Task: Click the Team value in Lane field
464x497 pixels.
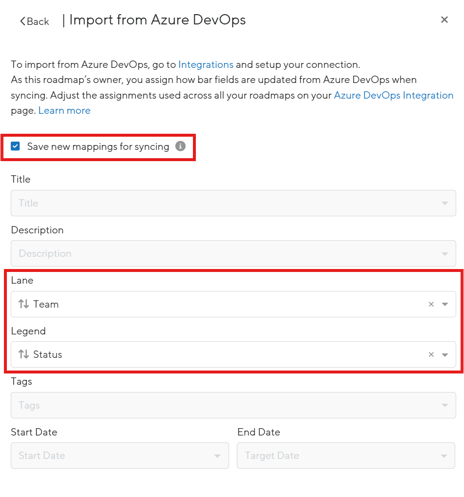Action: [x=46, y=304]
